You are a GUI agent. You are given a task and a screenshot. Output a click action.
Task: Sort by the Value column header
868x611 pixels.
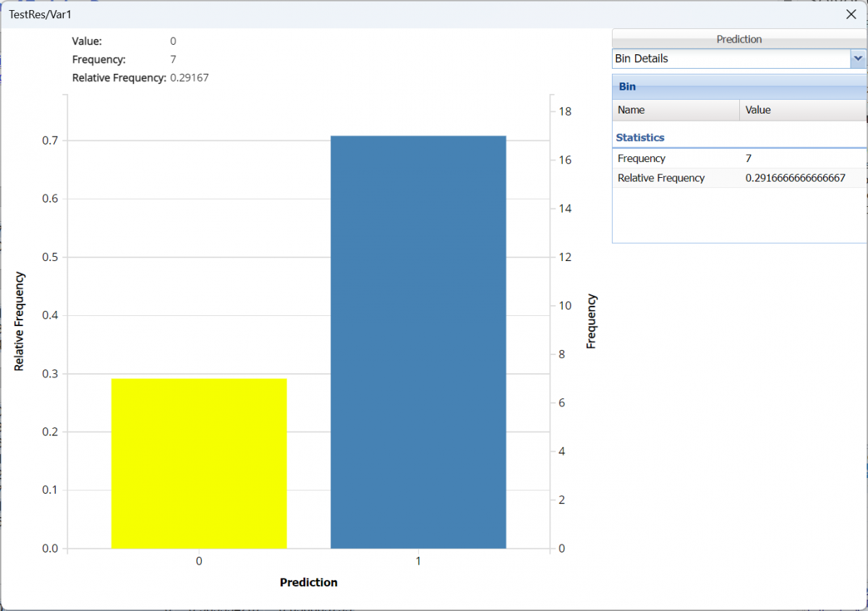pyautogui.click(x=802, y=110)
